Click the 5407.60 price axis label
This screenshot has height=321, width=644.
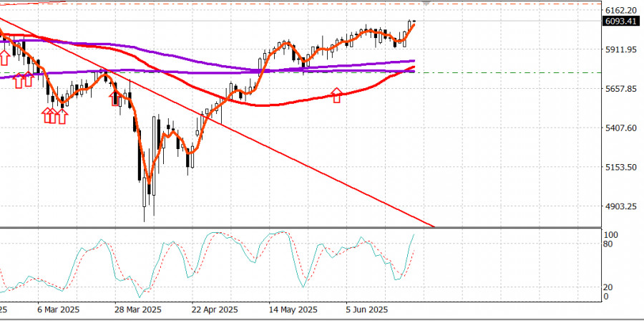point(620,128)
